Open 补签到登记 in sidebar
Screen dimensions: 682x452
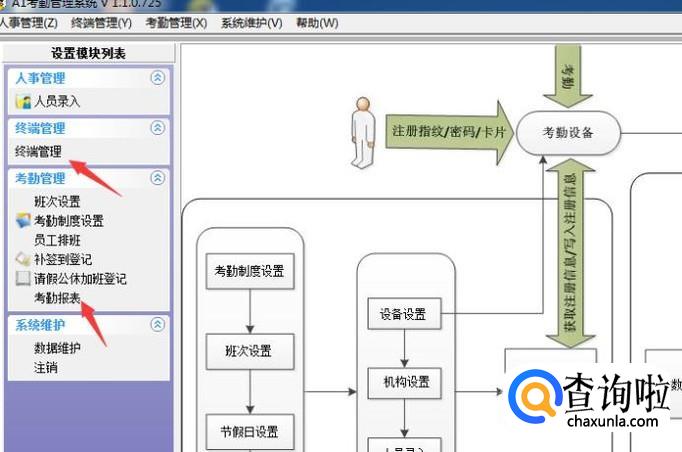pyautogui.click(x=63, y=259)
